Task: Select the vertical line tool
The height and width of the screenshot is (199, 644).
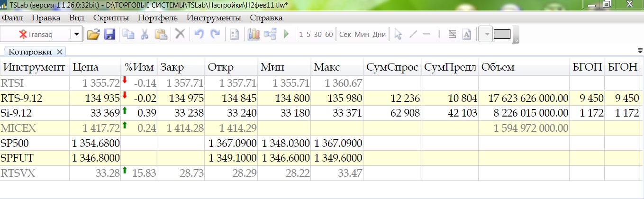Action: [439, 34]
